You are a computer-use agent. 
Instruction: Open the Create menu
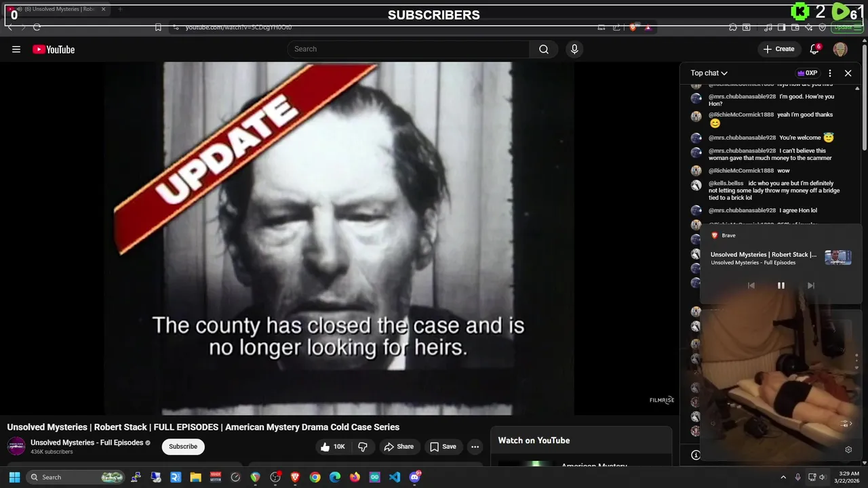[x=778, y=49]
